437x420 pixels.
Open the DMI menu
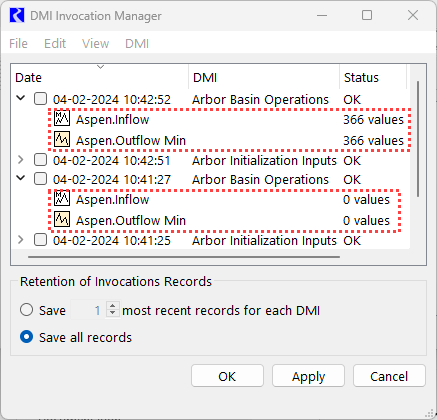(x=137, y=44)
